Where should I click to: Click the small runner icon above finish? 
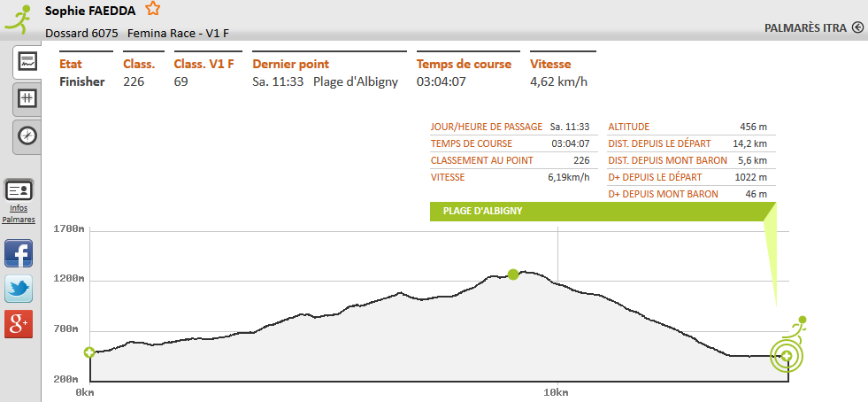[801, 322]
